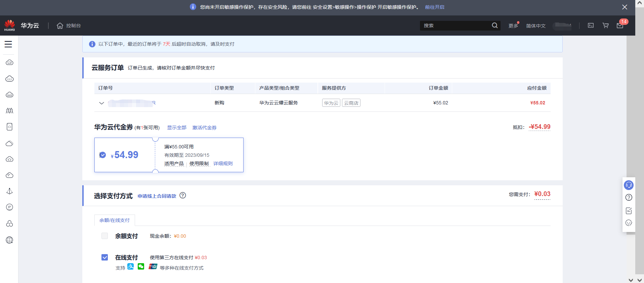The height and width of the screenshot is (283, 644).
Task: Expand 适用产品 details on the voucher
Action: [x=174, y=163]
